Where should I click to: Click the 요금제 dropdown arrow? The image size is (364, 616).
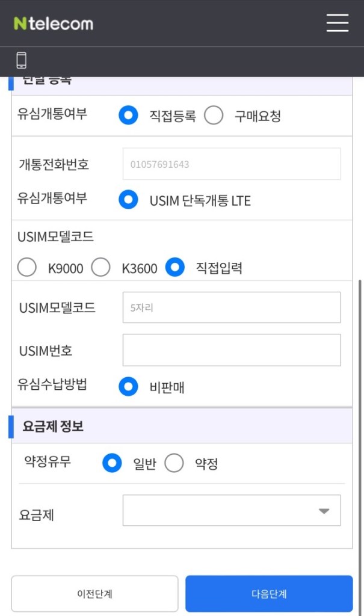pyautogui.click(x=324, y=511)
